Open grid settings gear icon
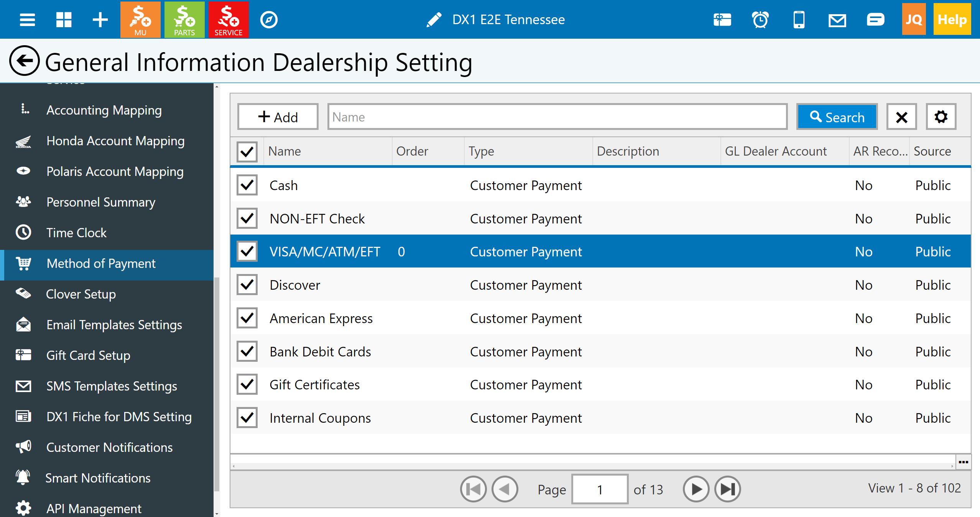Viewport: 980px width, 517px height. point(941,117)
